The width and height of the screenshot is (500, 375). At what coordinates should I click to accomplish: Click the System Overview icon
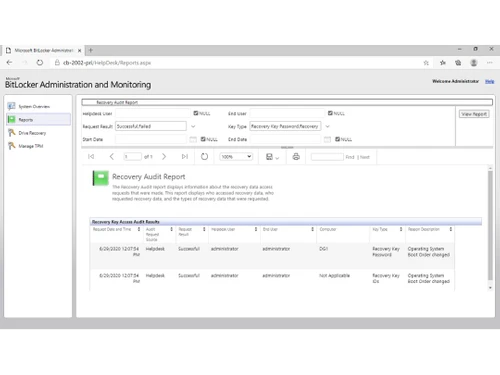point(11,106)
